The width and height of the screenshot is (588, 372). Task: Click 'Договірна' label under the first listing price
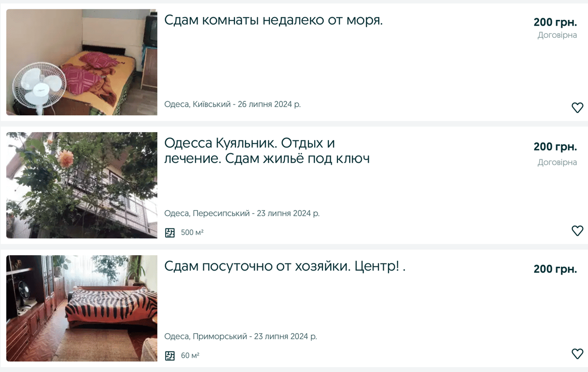click(x=557, y=35)
